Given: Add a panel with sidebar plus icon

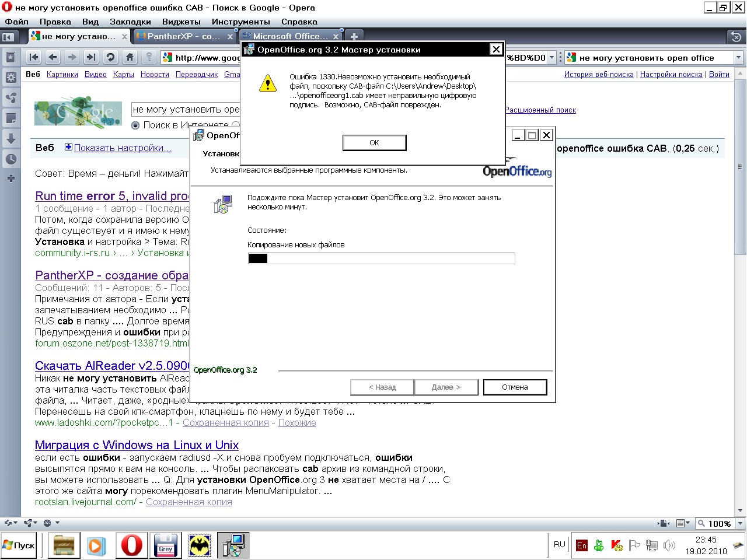Looking at the screenshot, I should (11, 178).
